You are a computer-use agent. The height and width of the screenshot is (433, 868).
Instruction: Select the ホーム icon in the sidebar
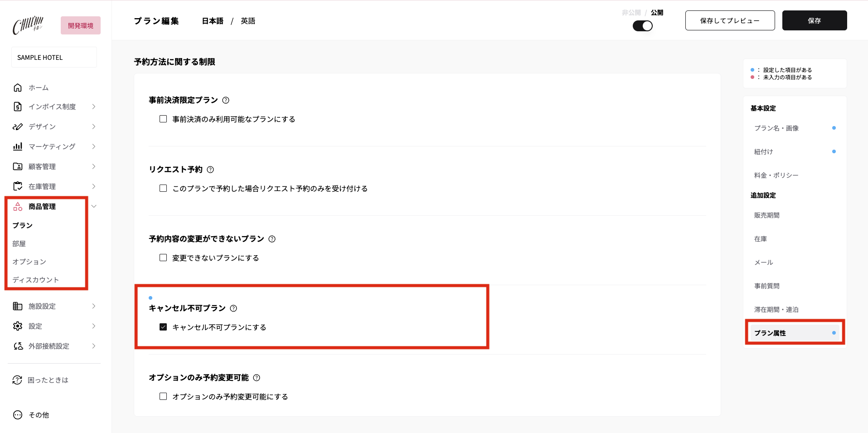(x=17, y=88)
